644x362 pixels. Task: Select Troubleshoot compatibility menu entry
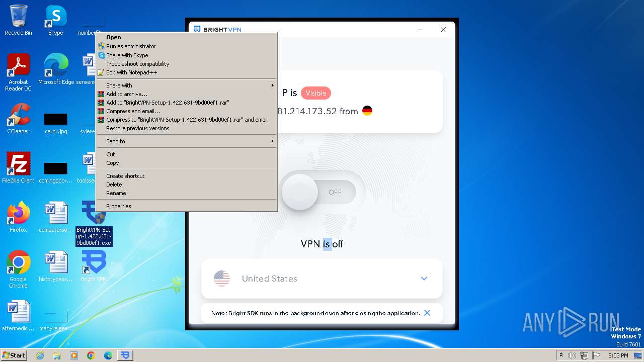(x=187, y=64)
